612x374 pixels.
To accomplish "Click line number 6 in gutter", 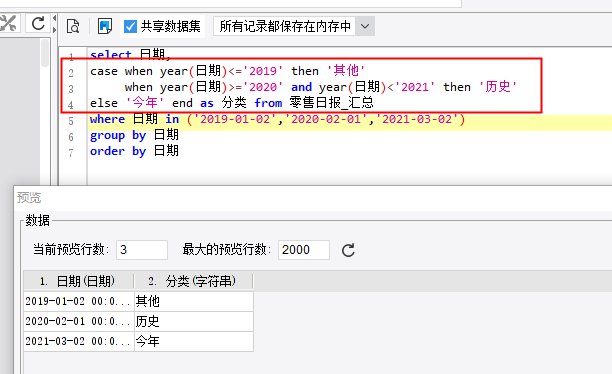I will coord(71,137).
